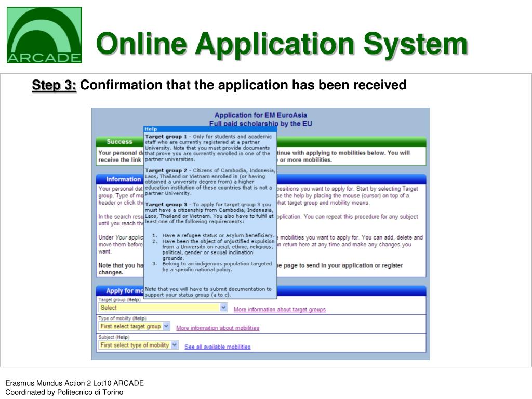
Task: Click See all available mobilities link
Action: click(x=218, y=347)
